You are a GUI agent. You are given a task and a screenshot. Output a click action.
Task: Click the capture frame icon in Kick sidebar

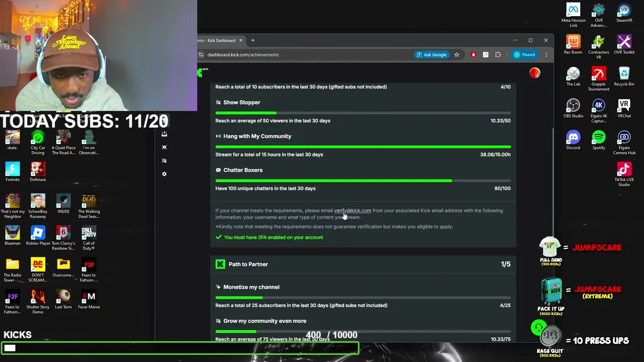click(x=164, y=147)
